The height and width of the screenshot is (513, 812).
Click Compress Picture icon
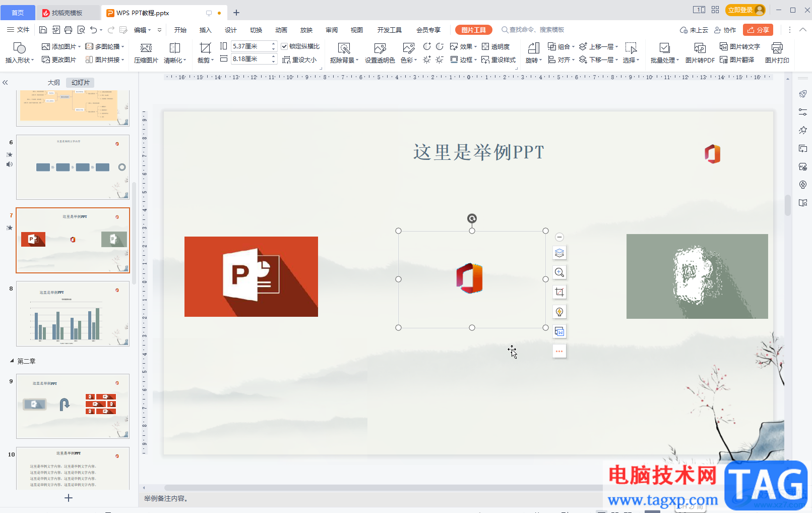[146, 52]
